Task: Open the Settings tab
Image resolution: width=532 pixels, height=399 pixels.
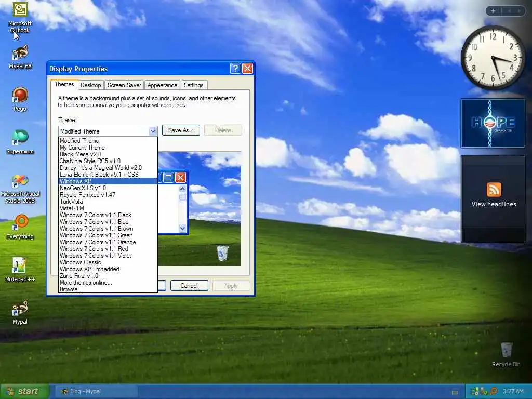Action: (x=193, y=85)
